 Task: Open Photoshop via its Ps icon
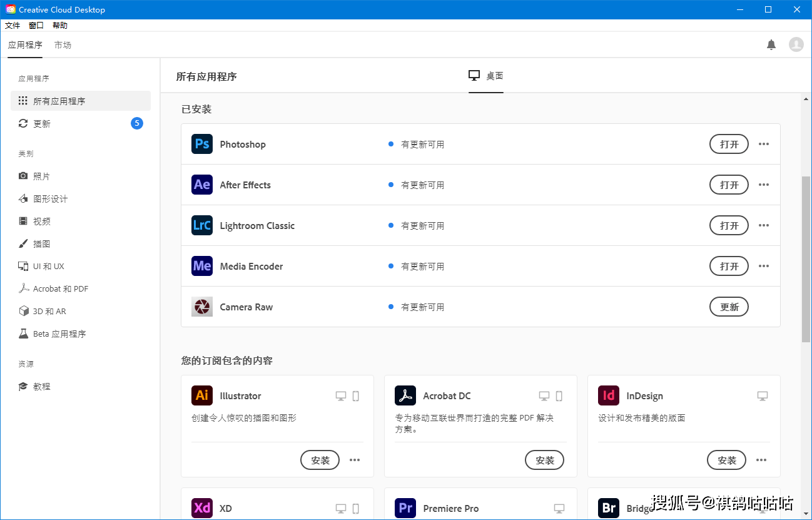(201, 144)
